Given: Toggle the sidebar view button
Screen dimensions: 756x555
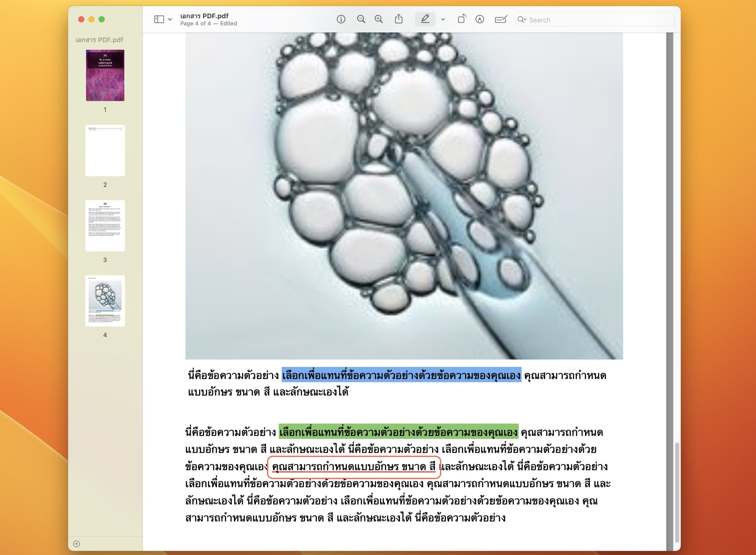Looking at the screenshot, I should (159, 19).
